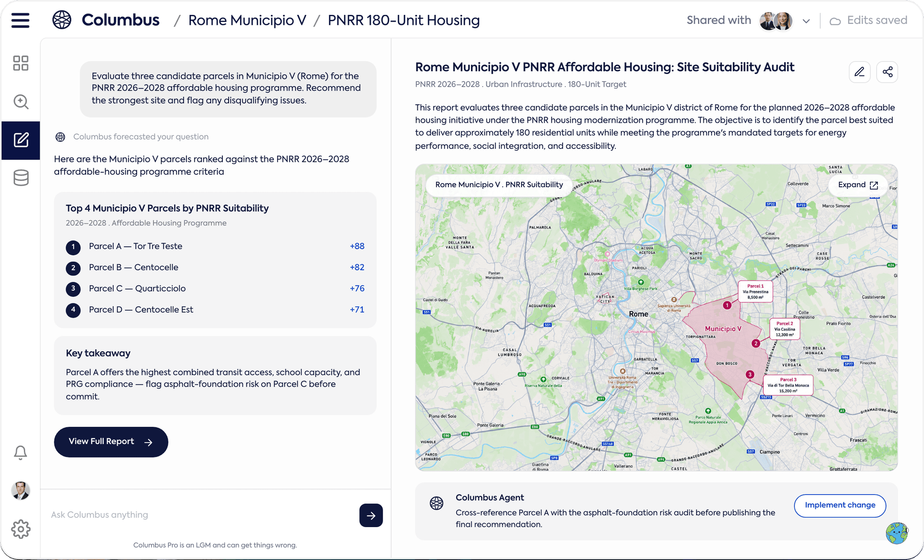
Task: Click Top 4 Municipio V Parcels heading
Action: pyautogui.click(x=167, y=208)
